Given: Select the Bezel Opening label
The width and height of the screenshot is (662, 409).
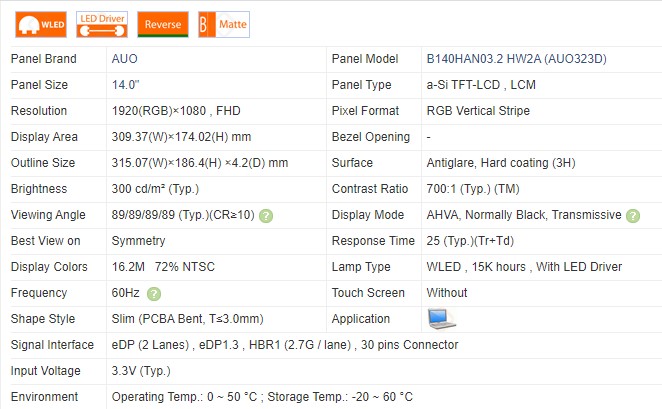Looking at the screenshot, I should click(x=371, y=137).
